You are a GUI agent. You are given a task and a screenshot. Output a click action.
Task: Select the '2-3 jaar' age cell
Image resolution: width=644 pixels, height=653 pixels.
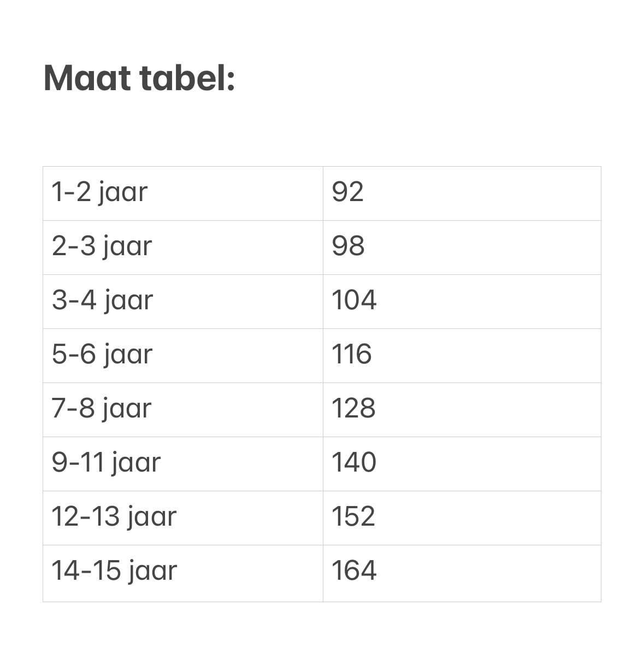pos(102,246)
